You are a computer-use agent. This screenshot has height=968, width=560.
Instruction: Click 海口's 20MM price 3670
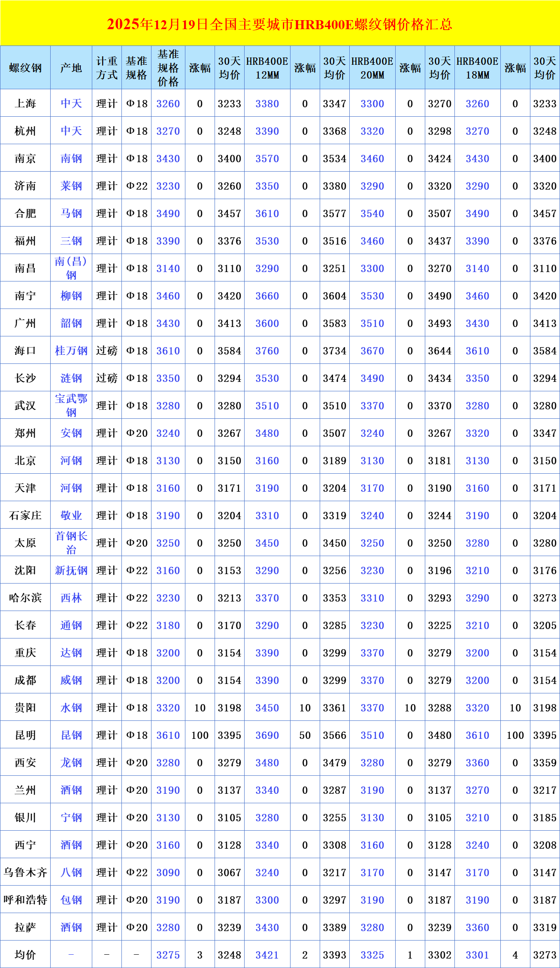(372, 351)
